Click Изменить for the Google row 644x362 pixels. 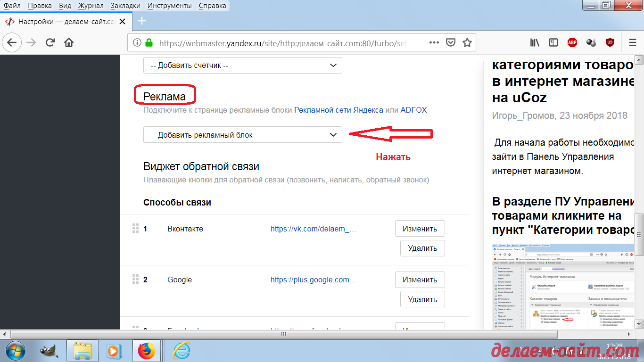420,280
